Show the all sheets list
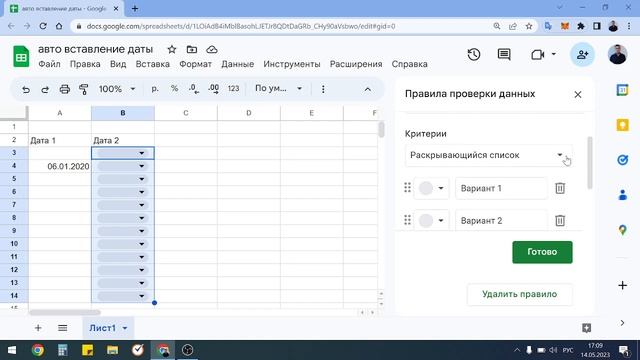Screen dimensions: 640x360 pos(62,328)
